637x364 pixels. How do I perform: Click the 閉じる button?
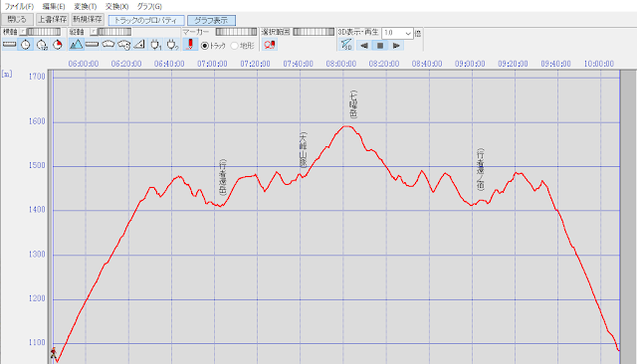pos(17,20)
